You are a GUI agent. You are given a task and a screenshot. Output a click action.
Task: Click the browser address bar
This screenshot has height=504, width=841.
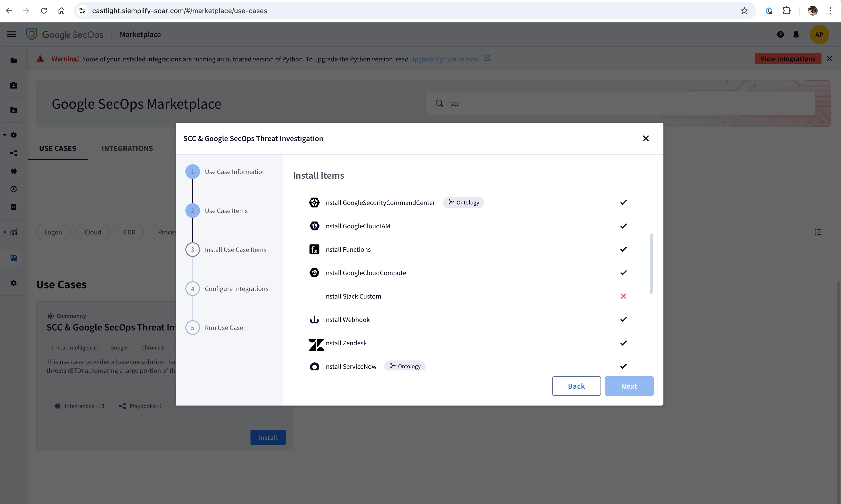[x=415, y=11]
